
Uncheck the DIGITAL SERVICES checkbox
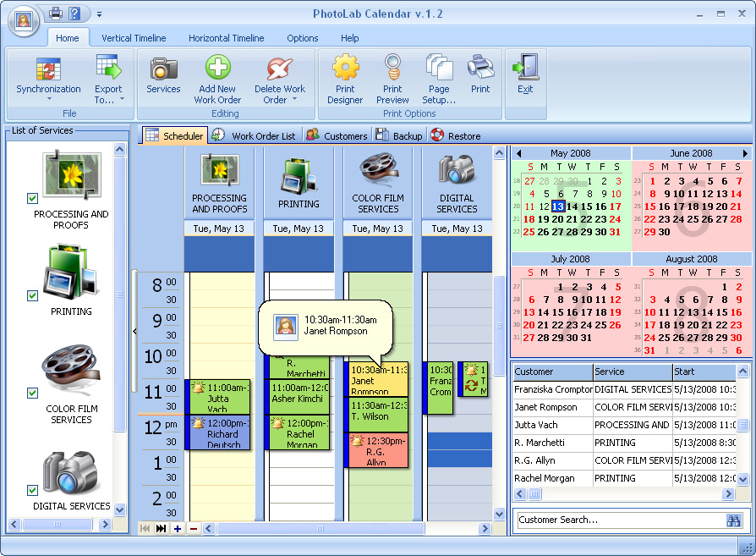click(32, 489)
